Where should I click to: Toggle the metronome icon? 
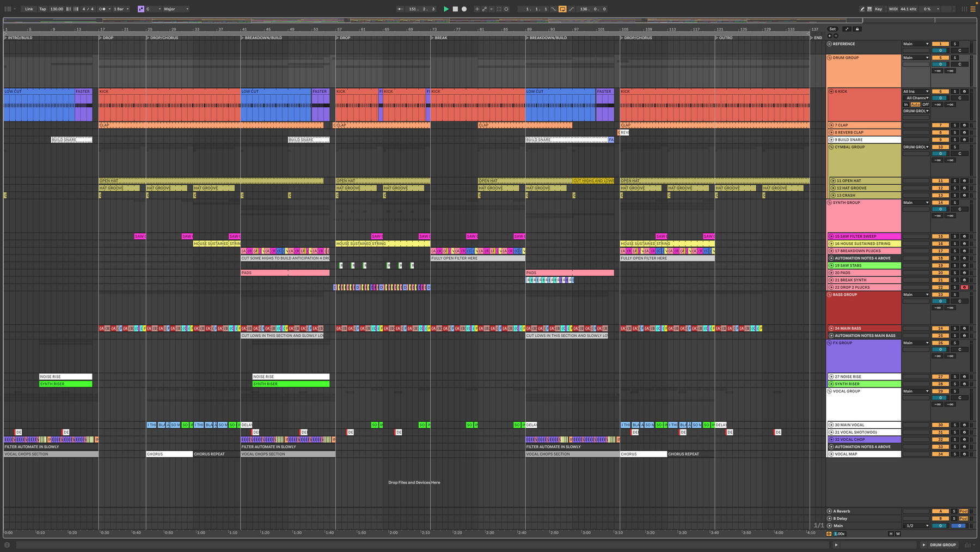pyautogui.click(x=102, y=9)
